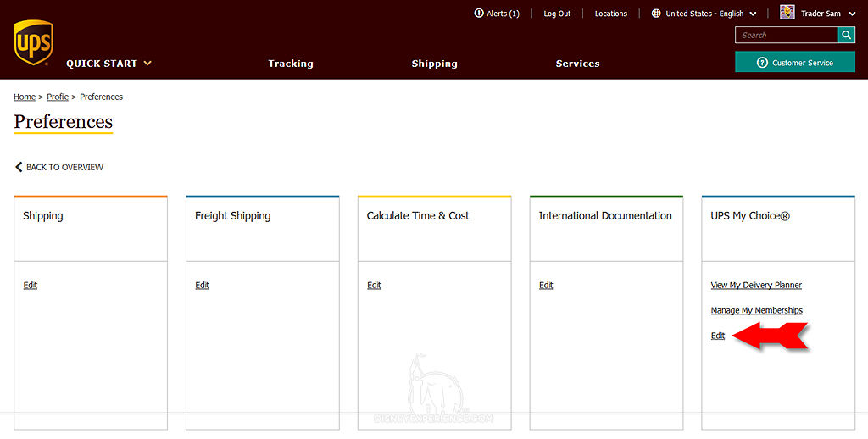Viewport: 868px width, 439px height.
Task: Click the Customer Service question mark icon
Action: tap(762, 63)
